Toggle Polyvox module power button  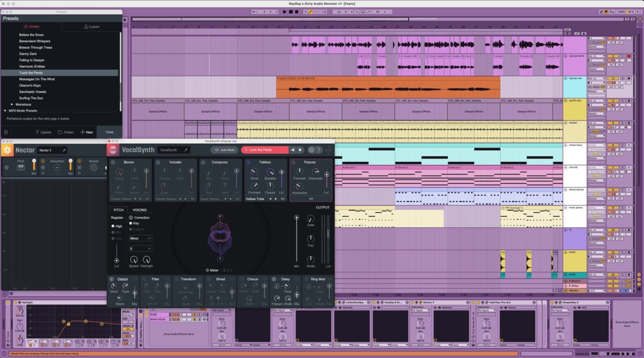tap(294, 162)
